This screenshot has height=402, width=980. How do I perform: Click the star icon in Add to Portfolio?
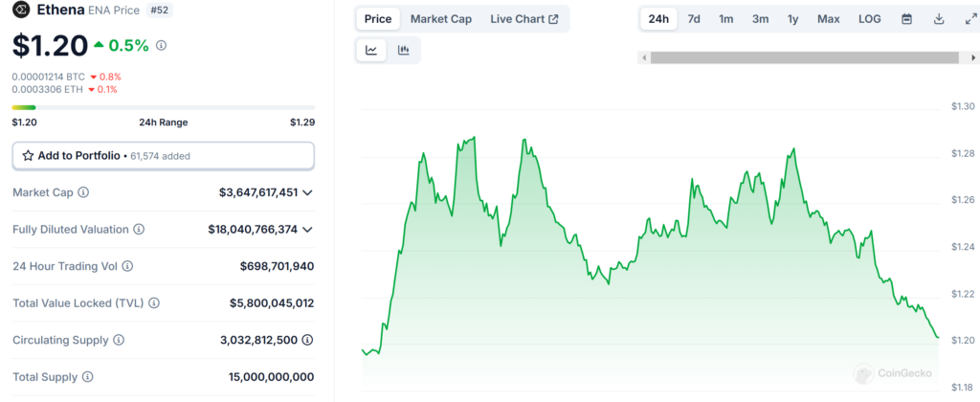[28, 156]
